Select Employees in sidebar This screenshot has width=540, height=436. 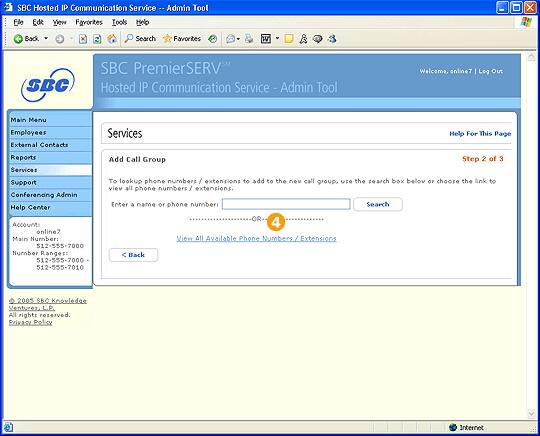pos(51,133)
